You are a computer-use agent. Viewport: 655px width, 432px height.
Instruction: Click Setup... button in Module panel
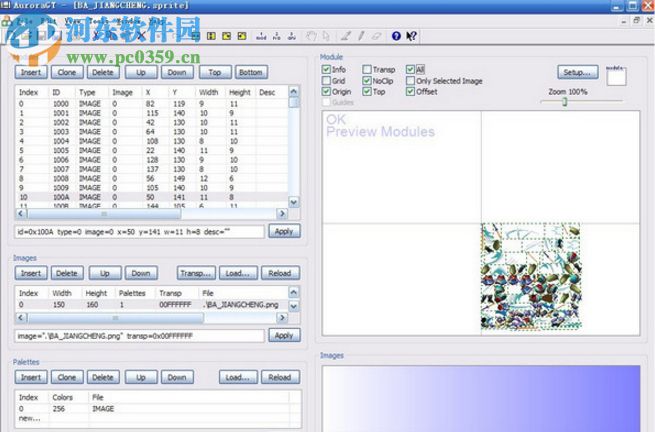pyautogui.click(x=578, y=72)
